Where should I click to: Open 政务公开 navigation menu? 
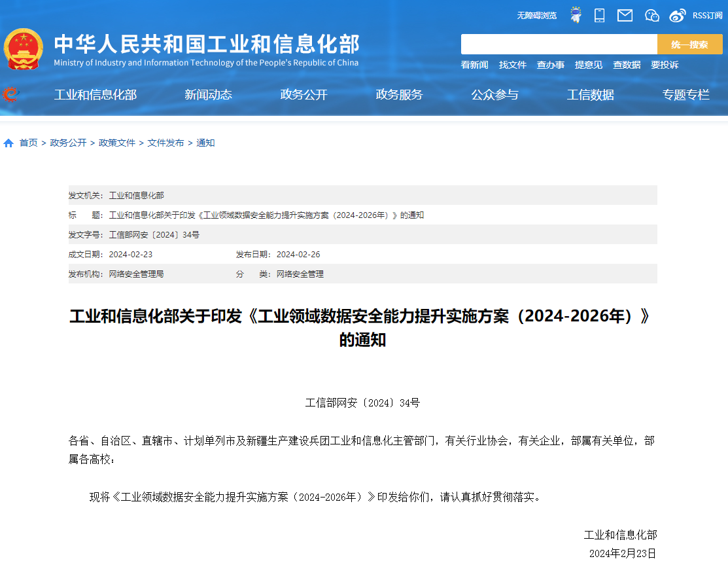(304, 95)
